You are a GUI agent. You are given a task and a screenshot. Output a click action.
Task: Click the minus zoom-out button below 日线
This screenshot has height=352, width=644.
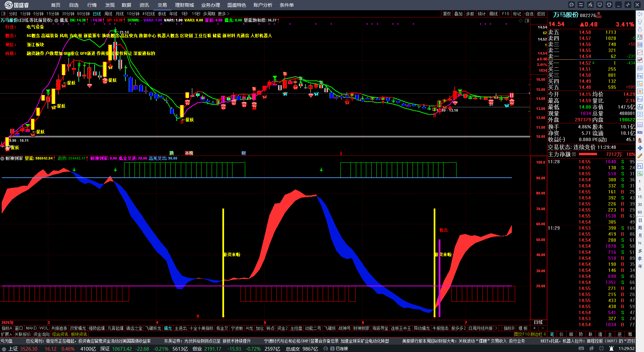pos(542,328)
